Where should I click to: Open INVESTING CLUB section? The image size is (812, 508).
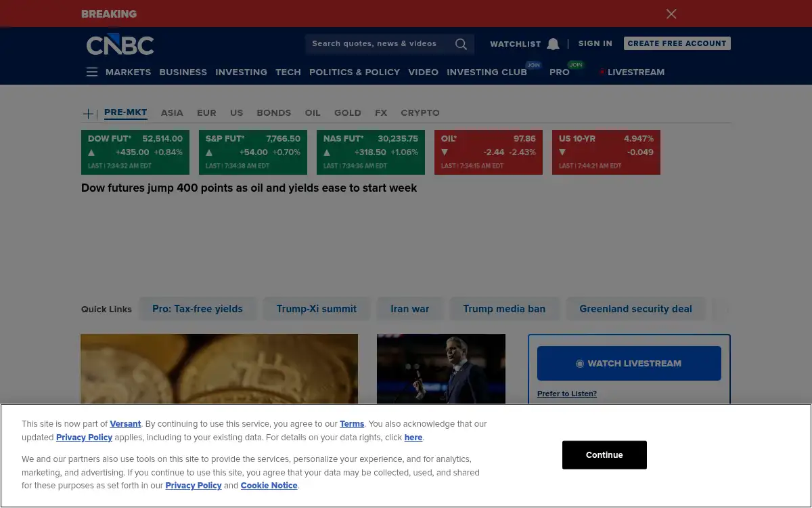[487, 72]
